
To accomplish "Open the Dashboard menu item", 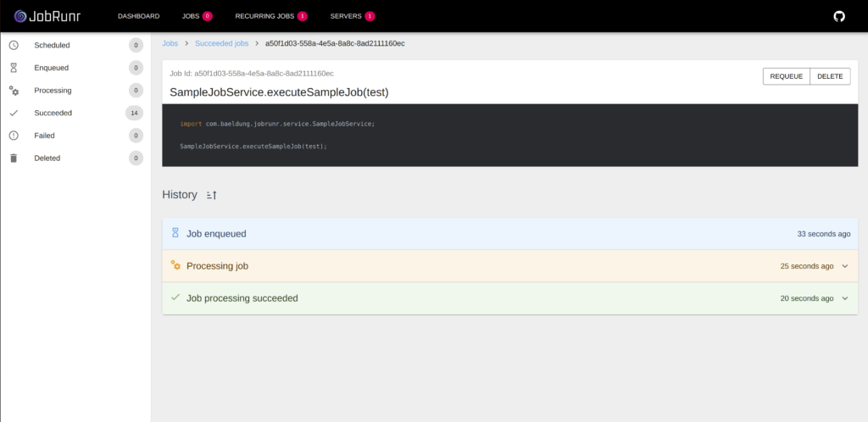I will [x=138, y=16].
